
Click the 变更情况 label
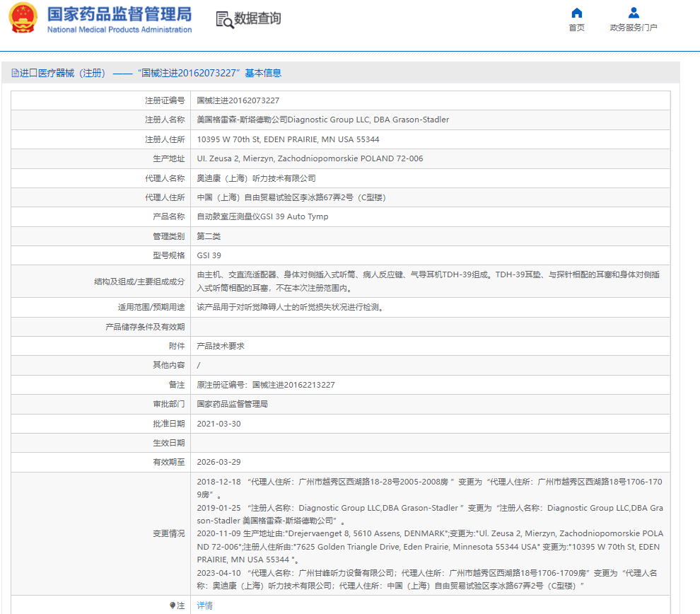pyautogui.click(x=169, y=533)
